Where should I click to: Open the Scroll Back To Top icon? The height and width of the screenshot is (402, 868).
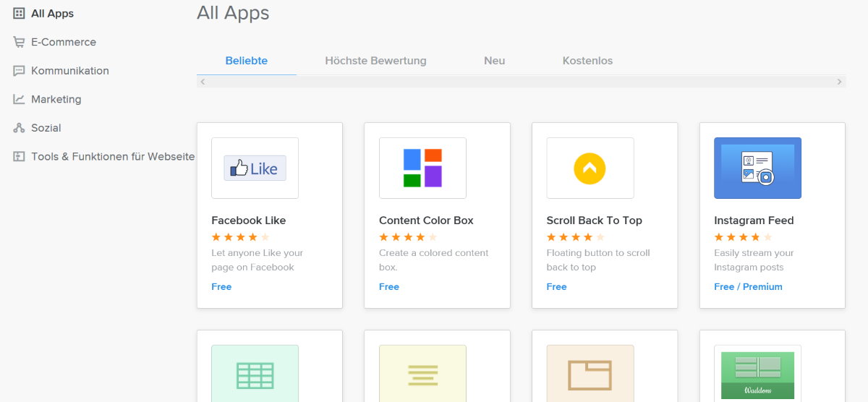pos(590,168)
